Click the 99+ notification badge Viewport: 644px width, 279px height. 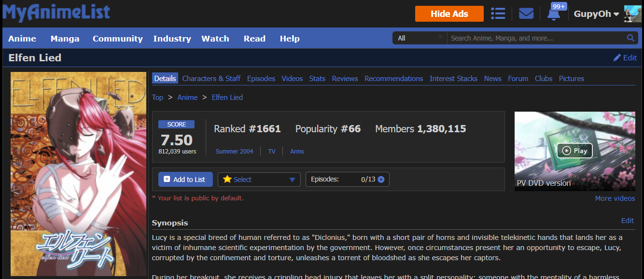point(559,6)
